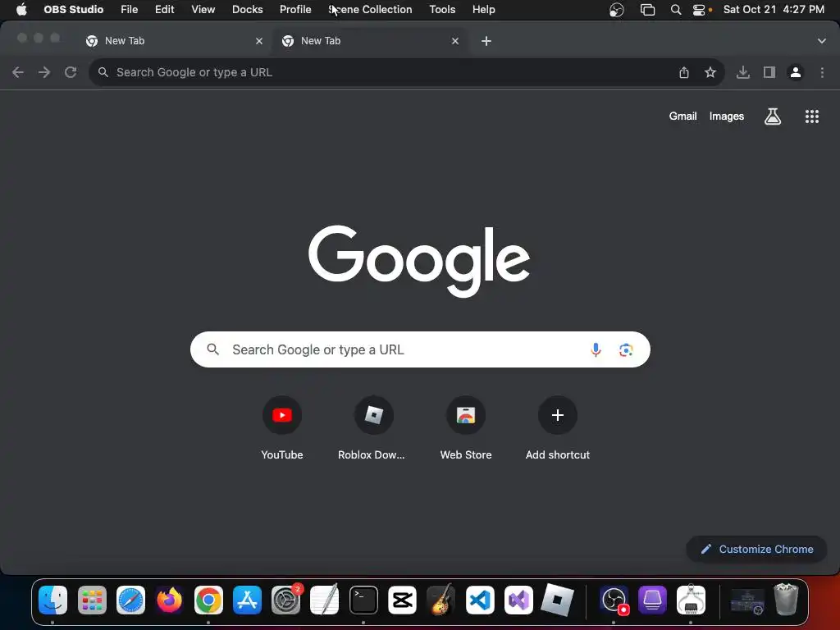Click the screen mirroring menu bar icon
This screenshot has width=840, height=630.
click(x=648, y=10)
